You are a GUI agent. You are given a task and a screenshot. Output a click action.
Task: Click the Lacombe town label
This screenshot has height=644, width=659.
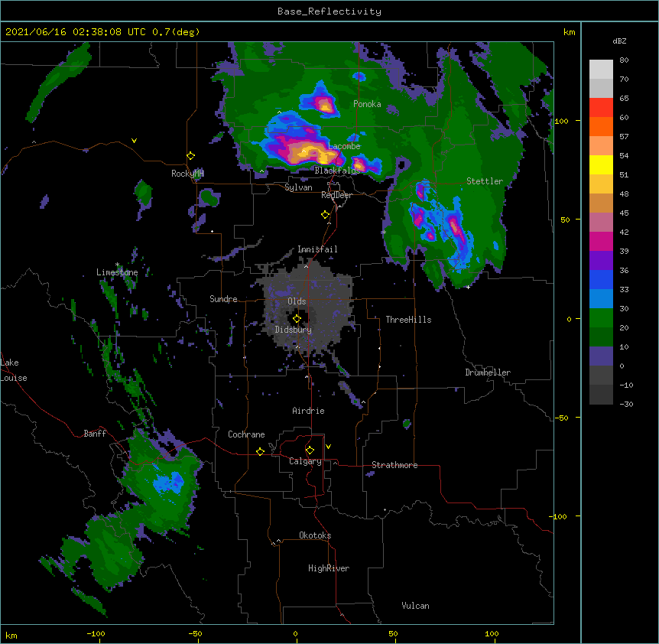(344, 146)
